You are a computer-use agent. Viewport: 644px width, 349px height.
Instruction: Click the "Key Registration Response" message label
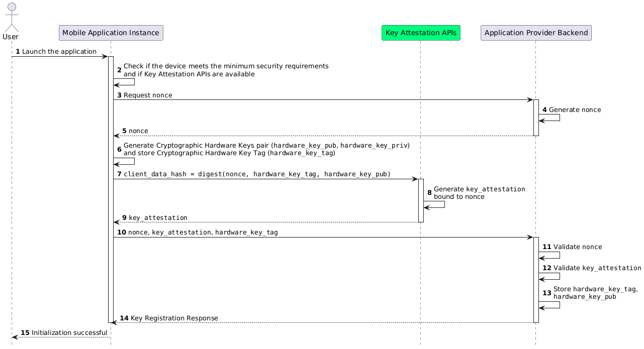point(174,318)
